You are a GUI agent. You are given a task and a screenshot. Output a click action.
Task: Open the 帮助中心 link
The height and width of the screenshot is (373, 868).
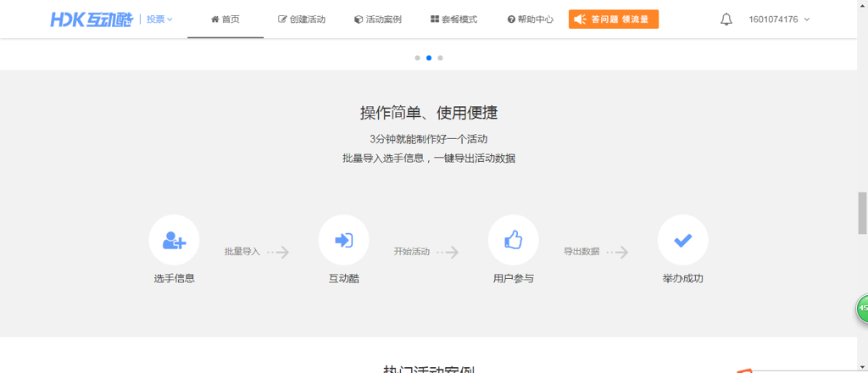click(530, 19)
